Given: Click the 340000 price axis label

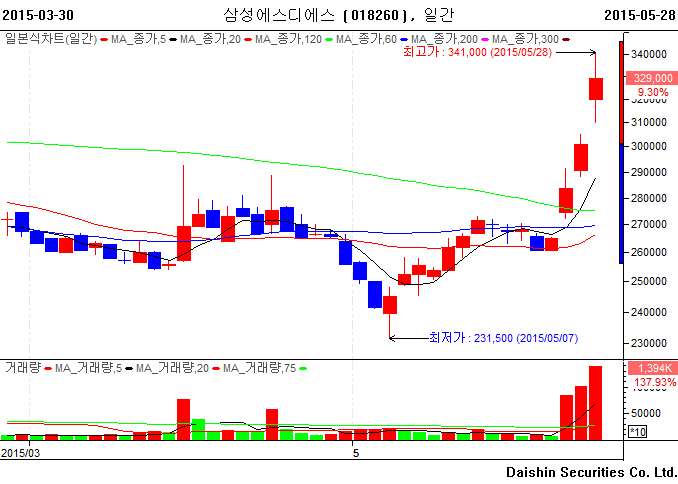Looking at the screenshot, I should pyautogui.click(x=649, y=54).
